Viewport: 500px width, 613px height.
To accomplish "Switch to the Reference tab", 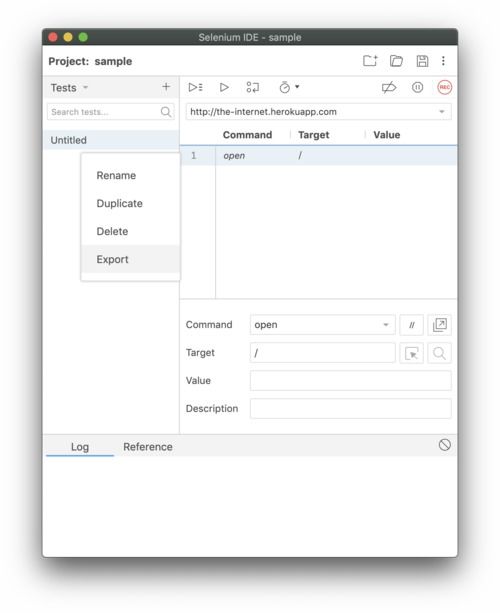I will coord(148,446).
